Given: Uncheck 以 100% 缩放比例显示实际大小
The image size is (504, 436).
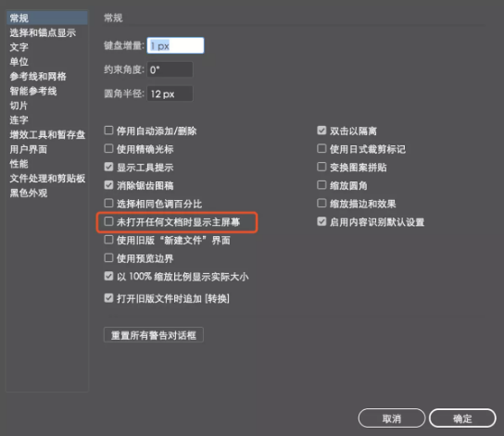Looking at the screenshot, I should (108, 276).
